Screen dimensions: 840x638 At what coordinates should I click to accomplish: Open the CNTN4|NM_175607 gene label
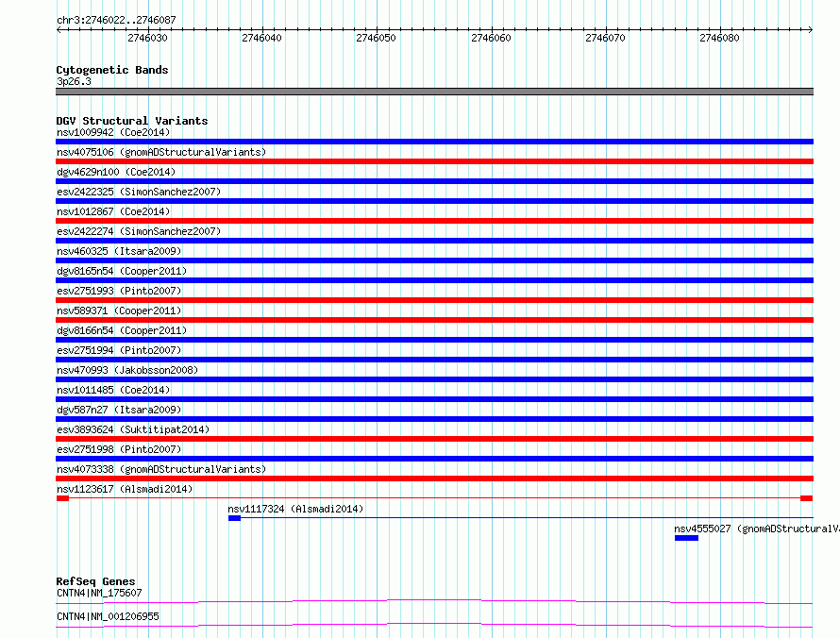click(x=99, y=593)
